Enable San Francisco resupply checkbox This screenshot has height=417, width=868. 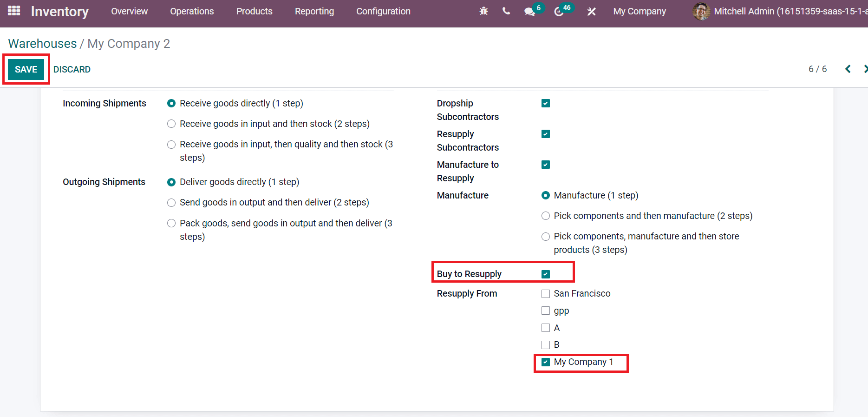click(x=546, y=294)
